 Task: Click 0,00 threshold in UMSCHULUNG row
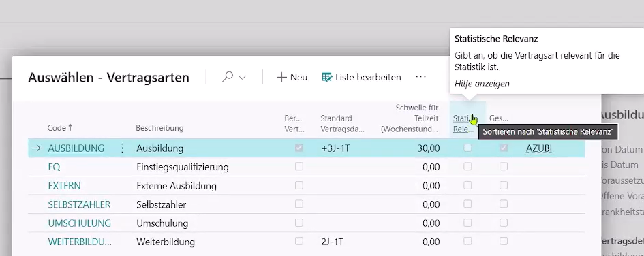coord(431,223)
